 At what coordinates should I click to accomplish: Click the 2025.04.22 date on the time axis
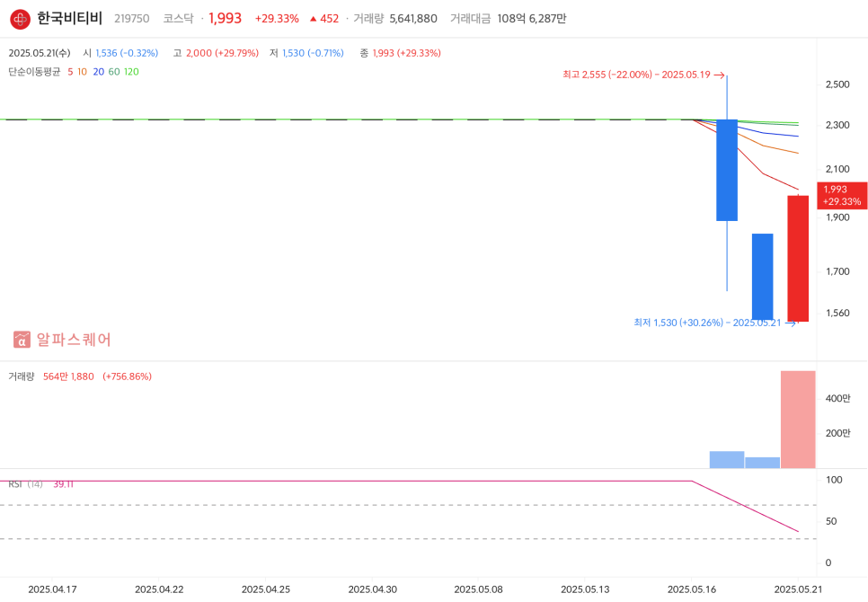159,589
